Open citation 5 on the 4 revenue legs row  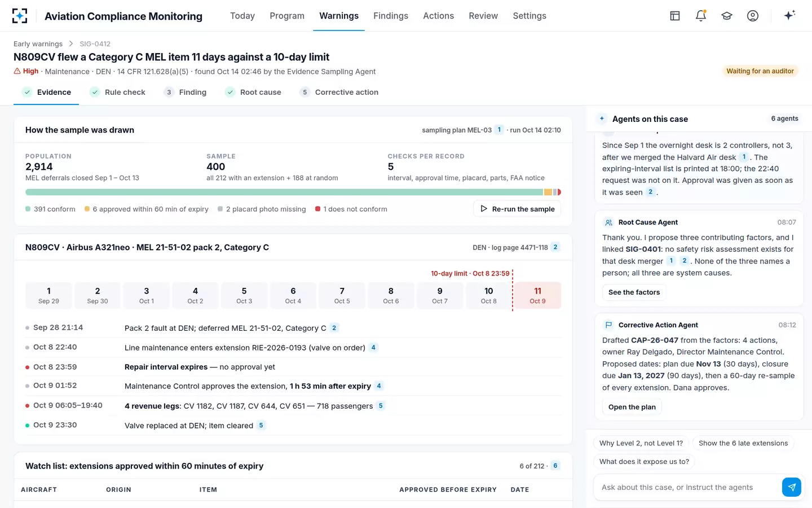[x=381, y=406]
